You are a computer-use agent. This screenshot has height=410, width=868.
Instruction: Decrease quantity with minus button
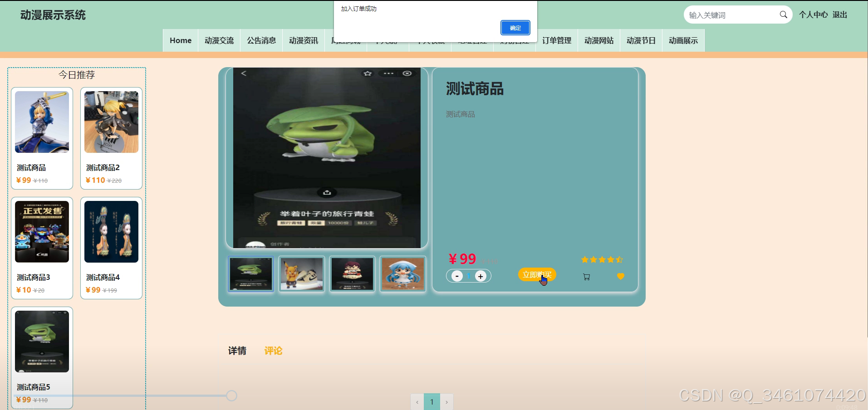coord(457,276)
